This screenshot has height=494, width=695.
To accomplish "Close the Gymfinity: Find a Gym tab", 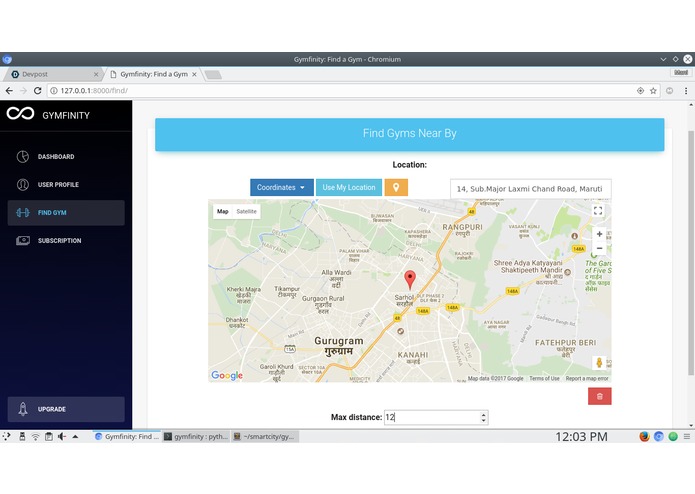I will click(x=194, y=74).
